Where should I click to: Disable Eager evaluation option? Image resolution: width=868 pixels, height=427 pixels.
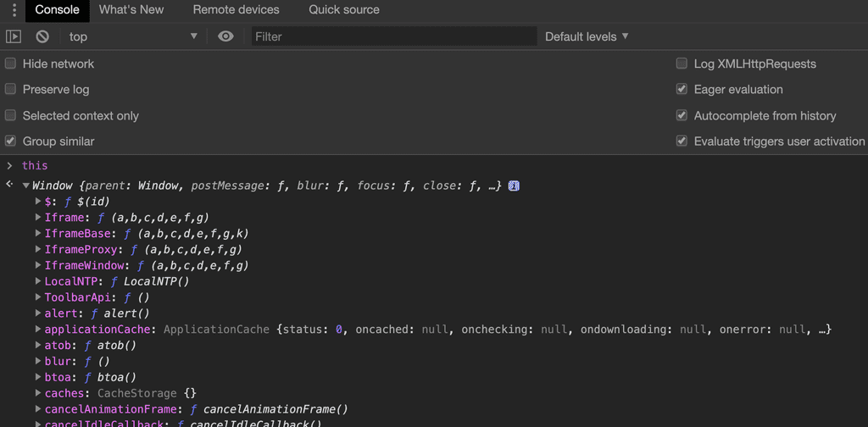682,89
